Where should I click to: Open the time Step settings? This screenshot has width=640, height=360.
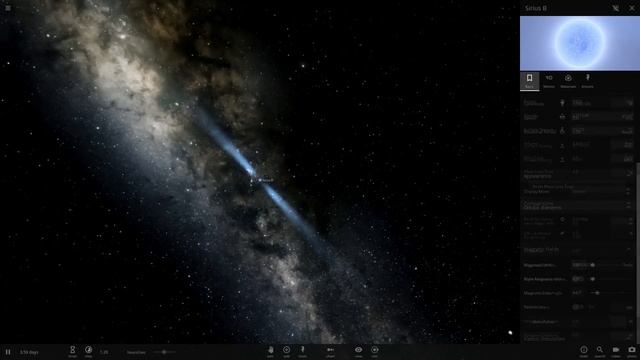pos(88,351)
